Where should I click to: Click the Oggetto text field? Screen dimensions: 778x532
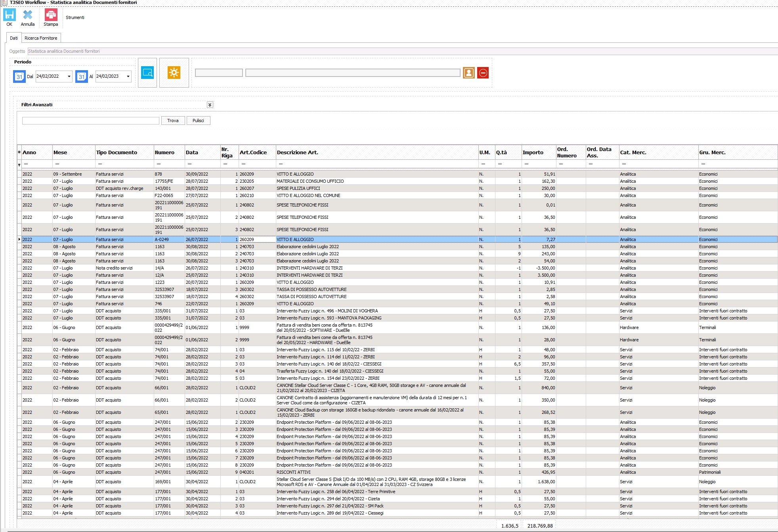(x=402, y=51)
